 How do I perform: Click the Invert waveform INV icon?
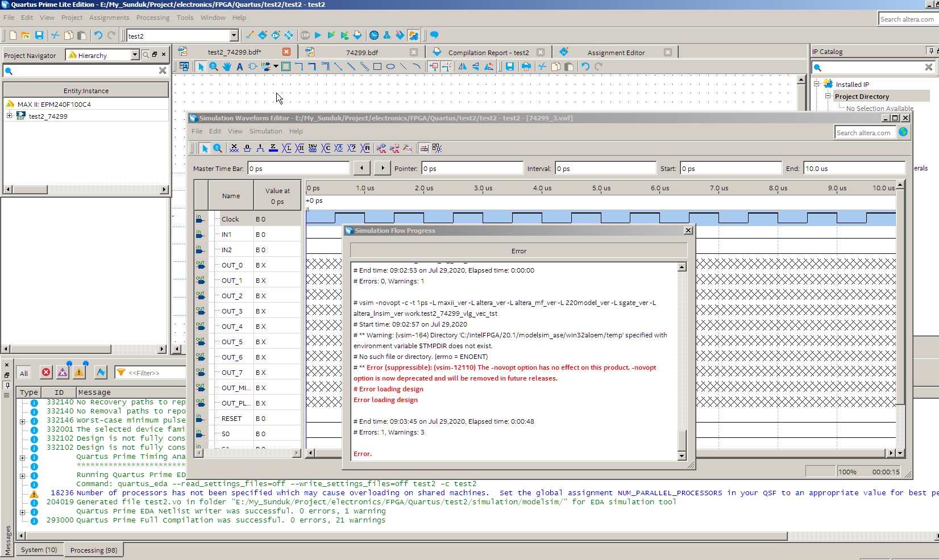[313, 148]
